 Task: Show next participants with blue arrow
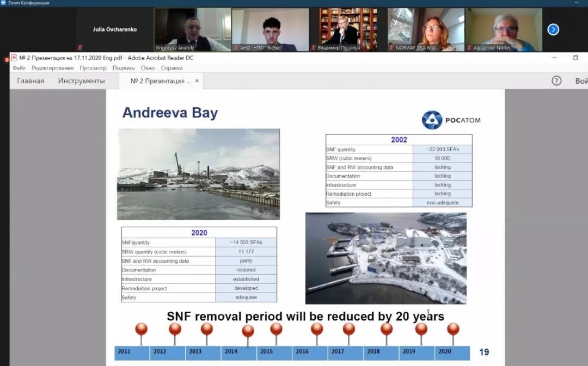[553, 29]
